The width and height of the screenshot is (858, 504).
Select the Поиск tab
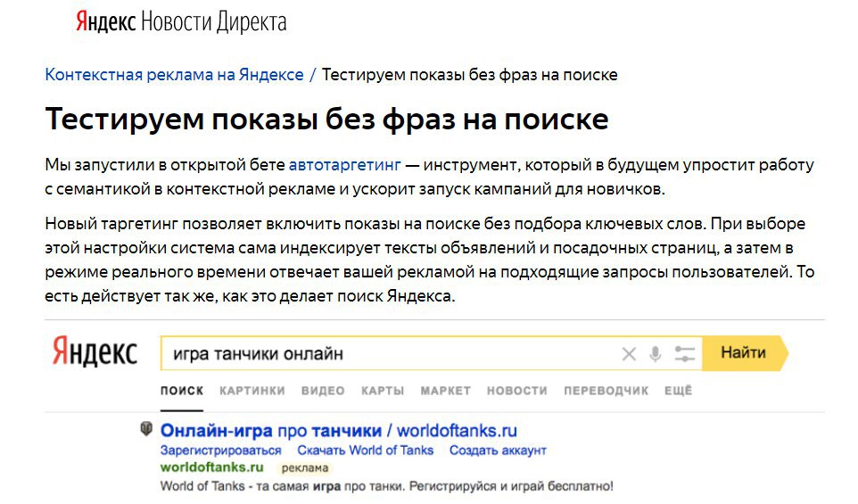pyautogui.click(x=182, y=391)
